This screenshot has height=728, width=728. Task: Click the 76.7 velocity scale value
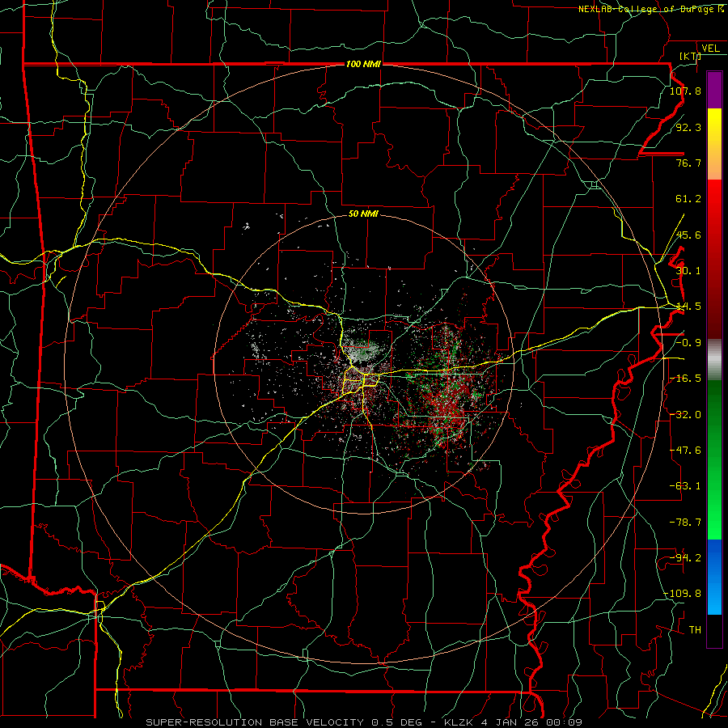click(688, 163)
